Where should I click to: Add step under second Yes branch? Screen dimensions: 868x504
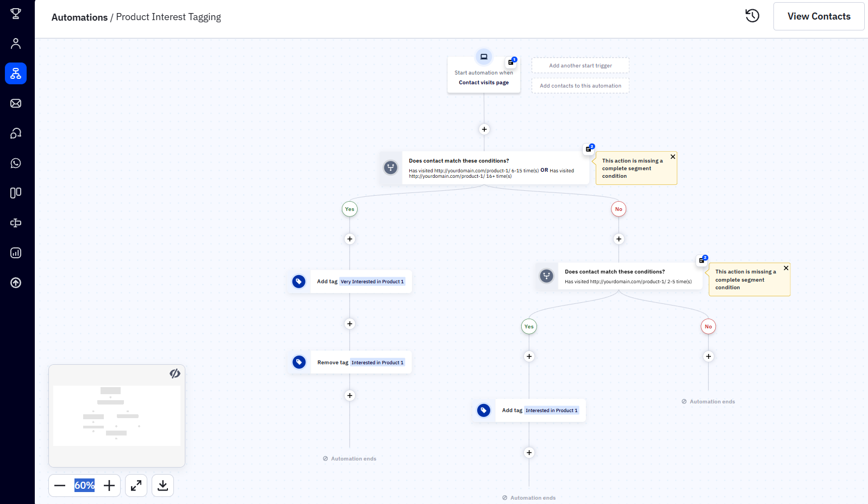tap(529, 356)
